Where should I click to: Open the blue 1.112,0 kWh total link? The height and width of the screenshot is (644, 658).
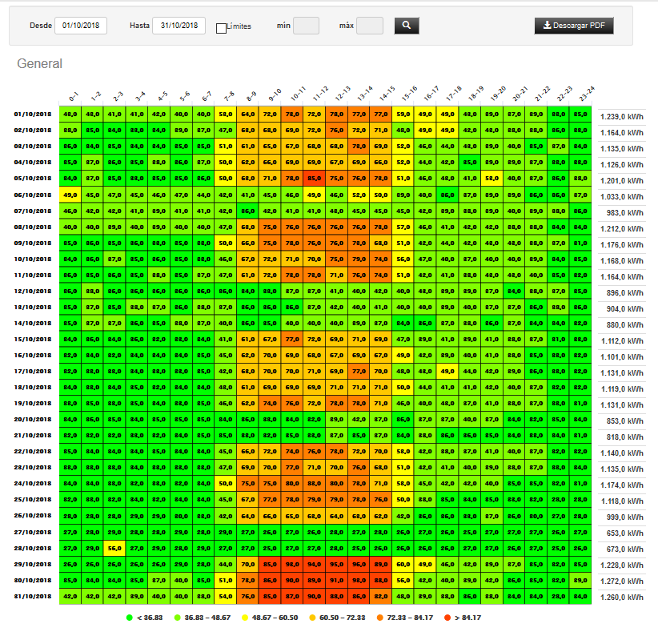621,340
